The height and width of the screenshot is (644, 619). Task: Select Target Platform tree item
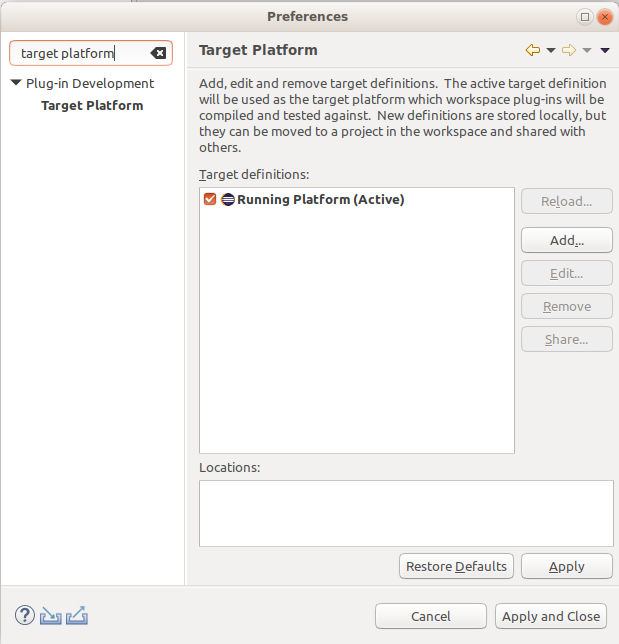[92, 106]
